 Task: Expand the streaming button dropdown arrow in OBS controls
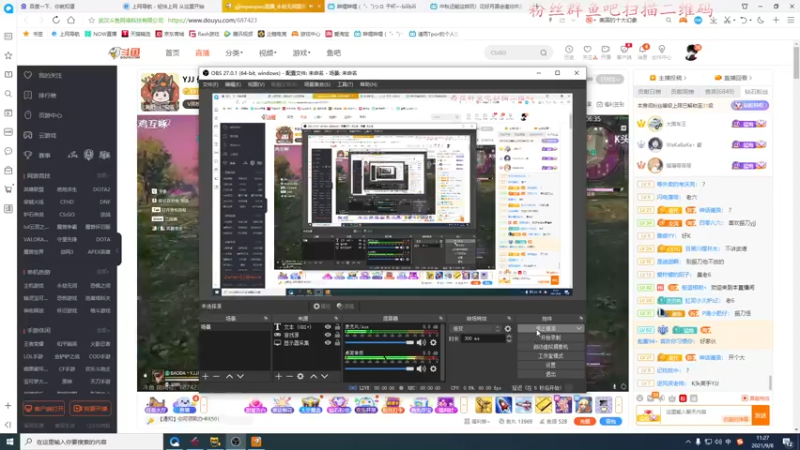click(x=579, y=329)
